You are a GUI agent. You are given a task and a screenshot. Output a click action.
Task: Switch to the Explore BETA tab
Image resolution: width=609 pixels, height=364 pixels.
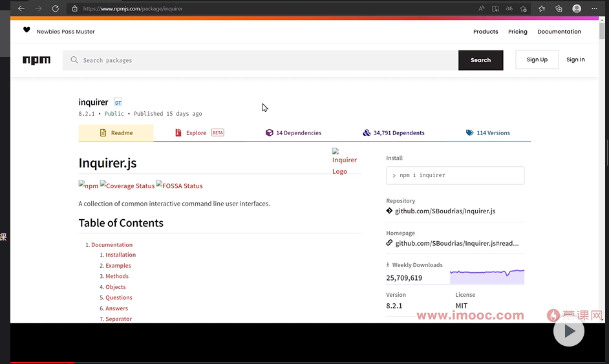click(x=199, y=133)
